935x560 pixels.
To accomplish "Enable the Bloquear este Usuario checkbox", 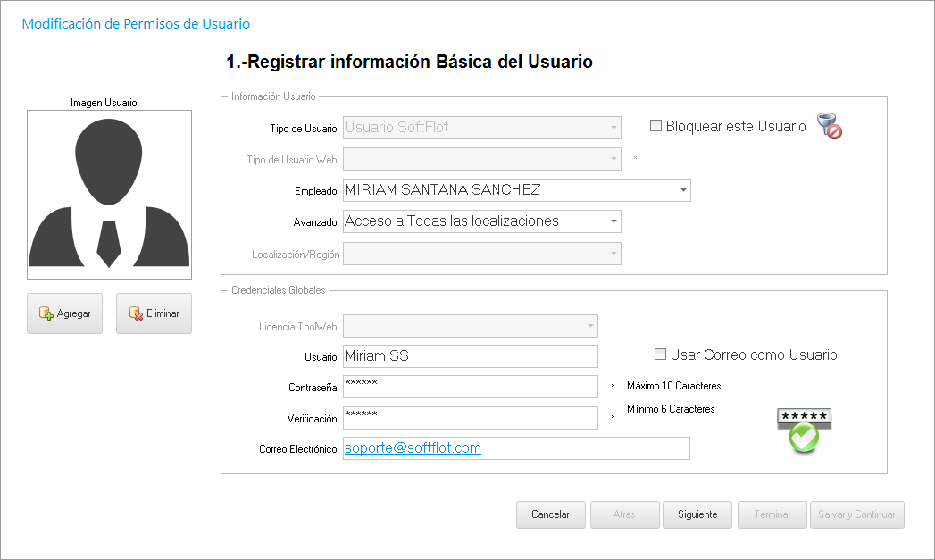I will (x=656, y=126).
